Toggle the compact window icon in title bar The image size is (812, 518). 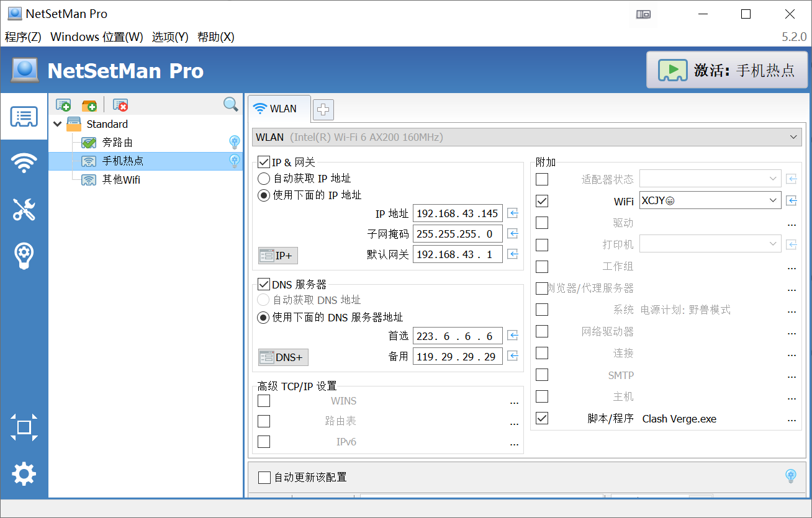(x=643, y=14)
